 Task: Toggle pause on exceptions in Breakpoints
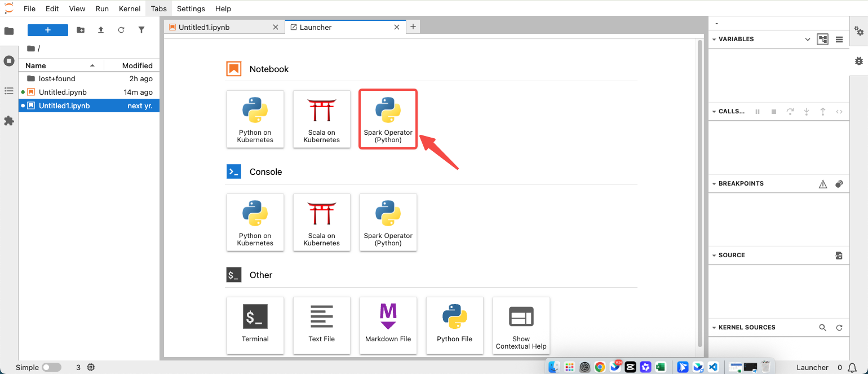click(x=822, y=184)
